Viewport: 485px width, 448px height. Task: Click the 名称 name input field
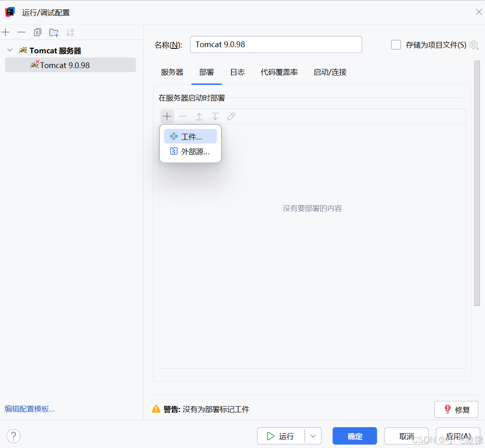(276, 45)
